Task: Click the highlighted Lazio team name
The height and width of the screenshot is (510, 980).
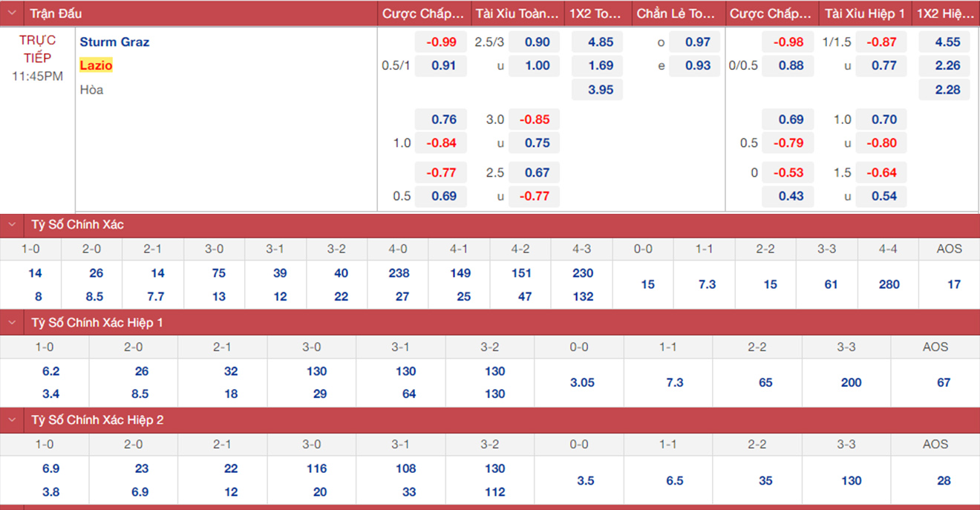Action: (96, 65)
